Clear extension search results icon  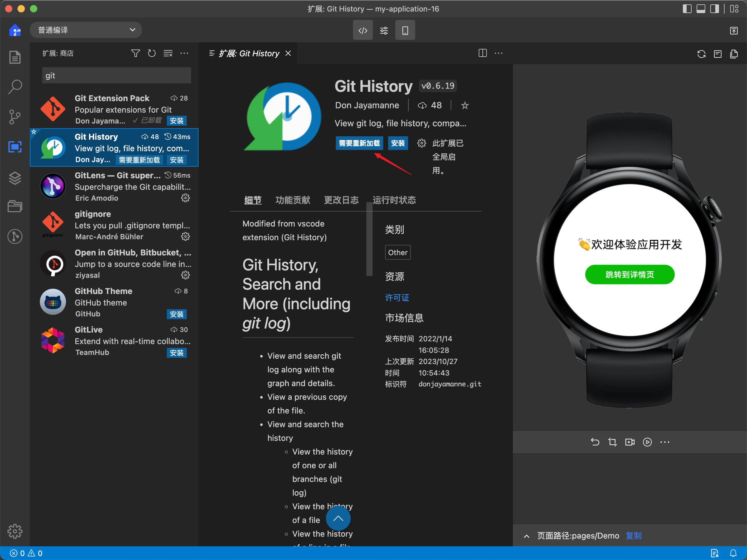168,53
